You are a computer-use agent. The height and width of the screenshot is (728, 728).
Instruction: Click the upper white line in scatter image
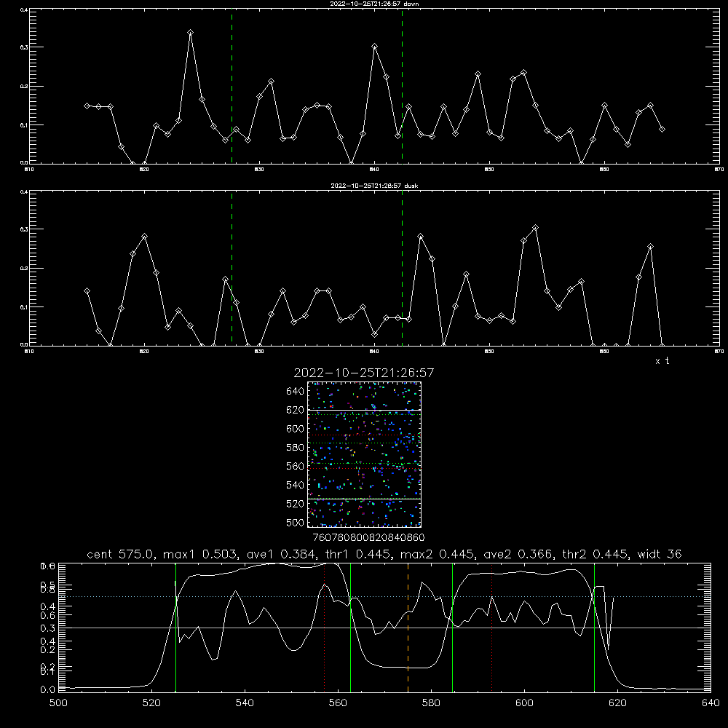tap(365, 410)
